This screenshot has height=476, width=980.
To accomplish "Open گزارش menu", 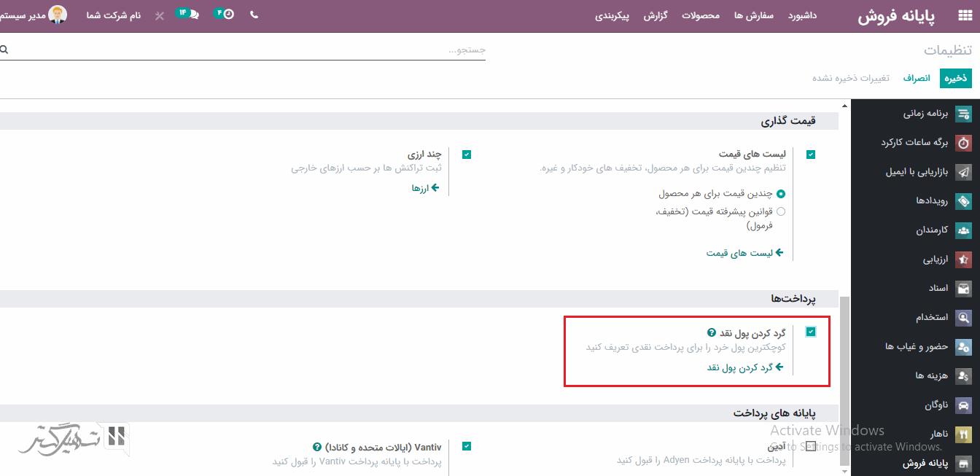I will click(656, 15).
